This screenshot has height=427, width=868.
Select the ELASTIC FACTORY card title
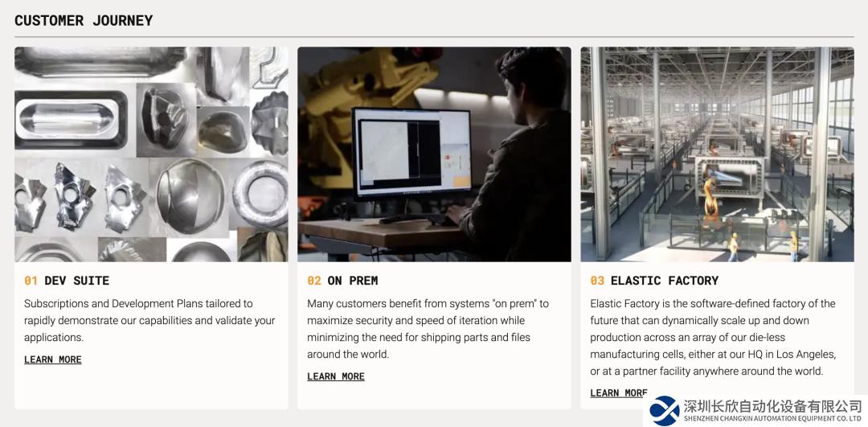(x=665, y=281)
